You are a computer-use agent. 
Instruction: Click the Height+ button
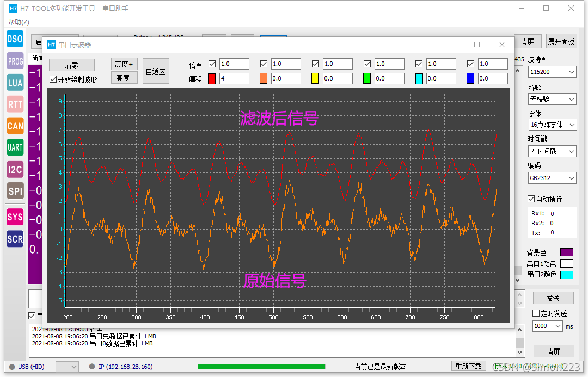click(124, 64)
